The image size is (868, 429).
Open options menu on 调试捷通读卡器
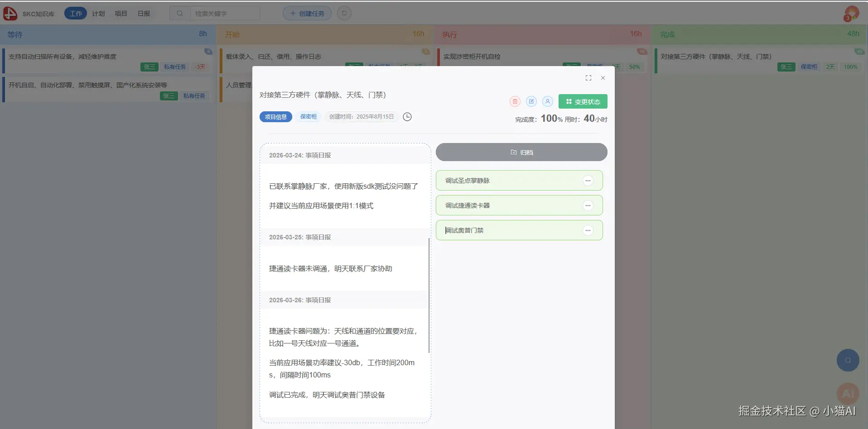point(588,205)
